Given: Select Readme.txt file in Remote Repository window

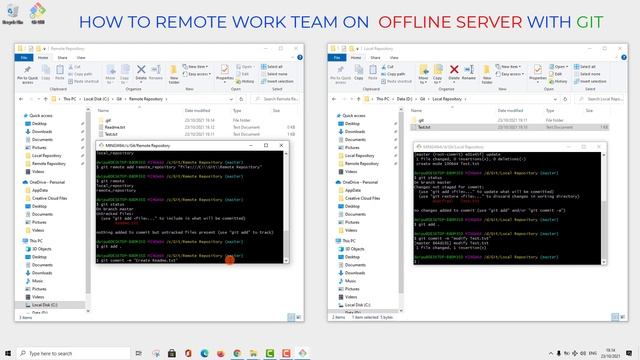Looking at the screenshot, I should click(115, 127).
